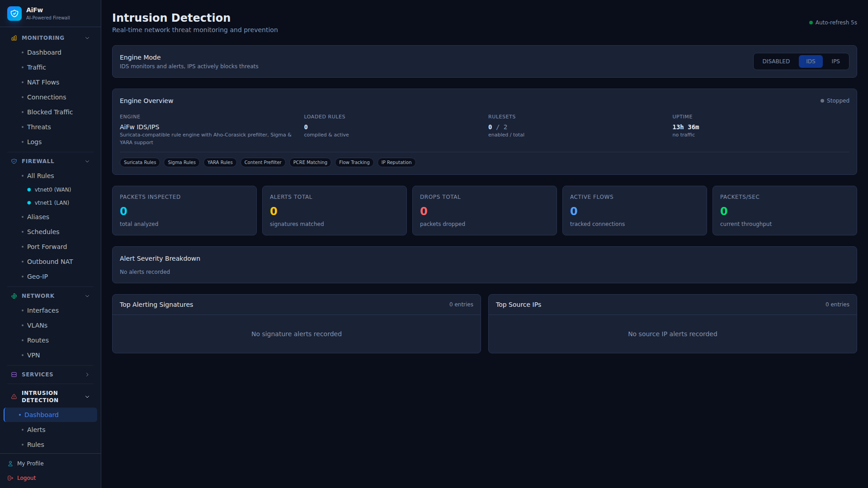Open the Alerts page

tap(36, 430)
